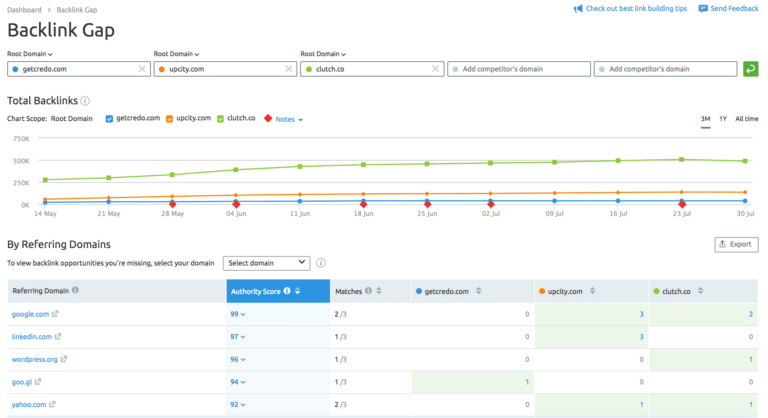Open yahoo.com referring domain link
The width and height of the screenshot is (768, 418).
(x=29, y=404)
